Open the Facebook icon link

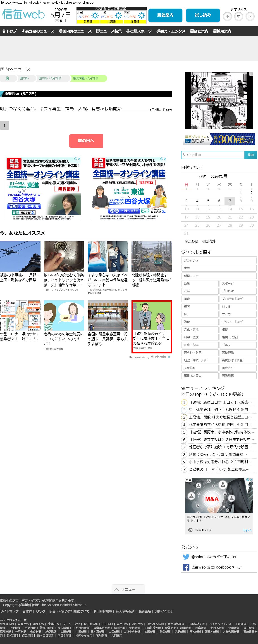[x=186, y=567]
